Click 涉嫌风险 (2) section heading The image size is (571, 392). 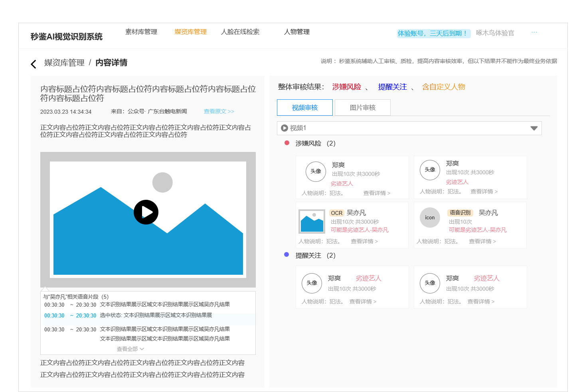pos(315,143)
